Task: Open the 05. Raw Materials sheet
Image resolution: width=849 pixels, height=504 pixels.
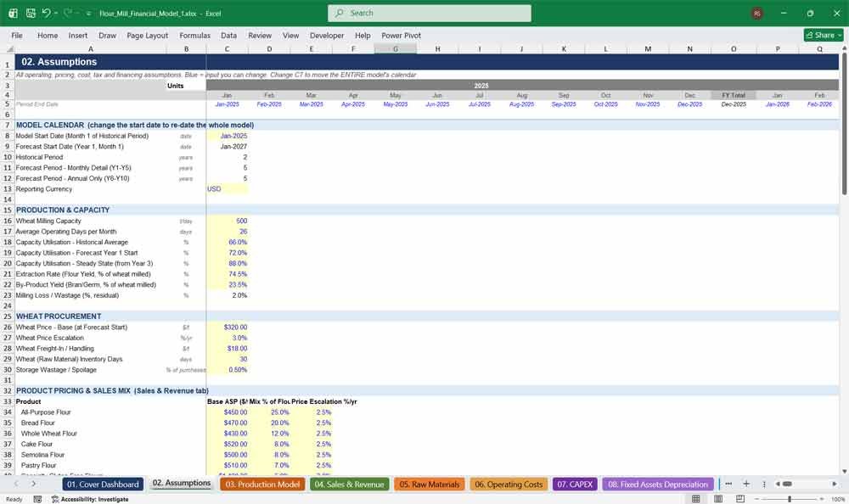Action: click(x=430, y=484)
